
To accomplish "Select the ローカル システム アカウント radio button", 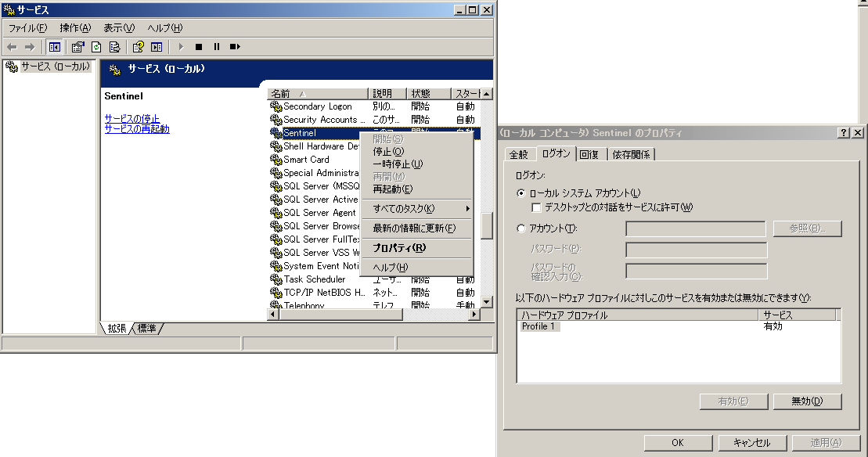I will pyautogui.click(x=521, y=193).
